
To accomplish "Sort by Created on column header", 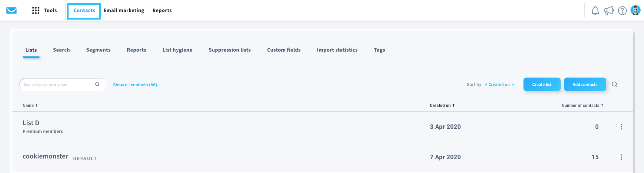I will (442, 106).
